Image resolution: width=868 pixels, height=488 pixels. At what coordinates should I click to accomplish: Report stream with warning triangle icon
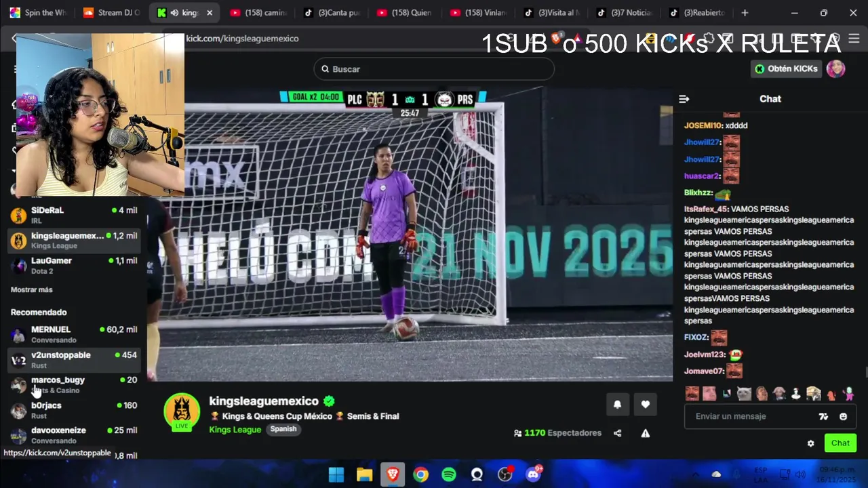(x=646, y=433)
